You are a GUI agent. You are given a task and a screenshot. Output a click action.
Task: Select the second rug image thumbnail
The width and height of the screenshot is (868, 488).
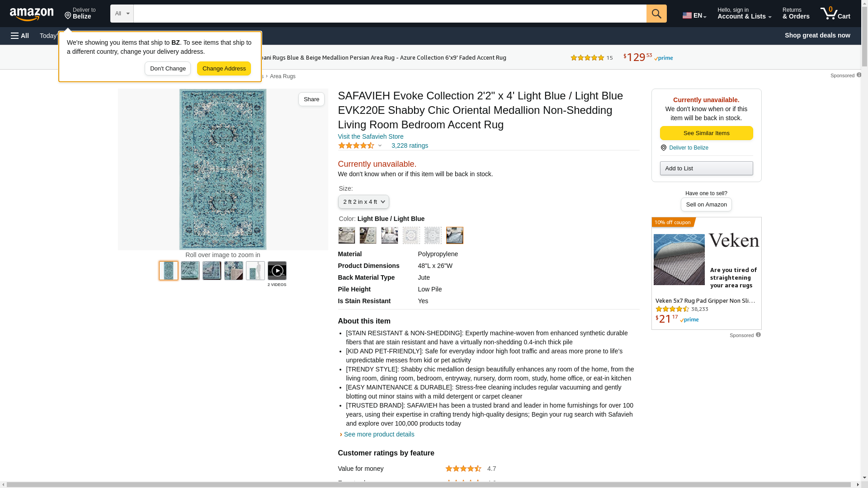[x=190, y=271]
